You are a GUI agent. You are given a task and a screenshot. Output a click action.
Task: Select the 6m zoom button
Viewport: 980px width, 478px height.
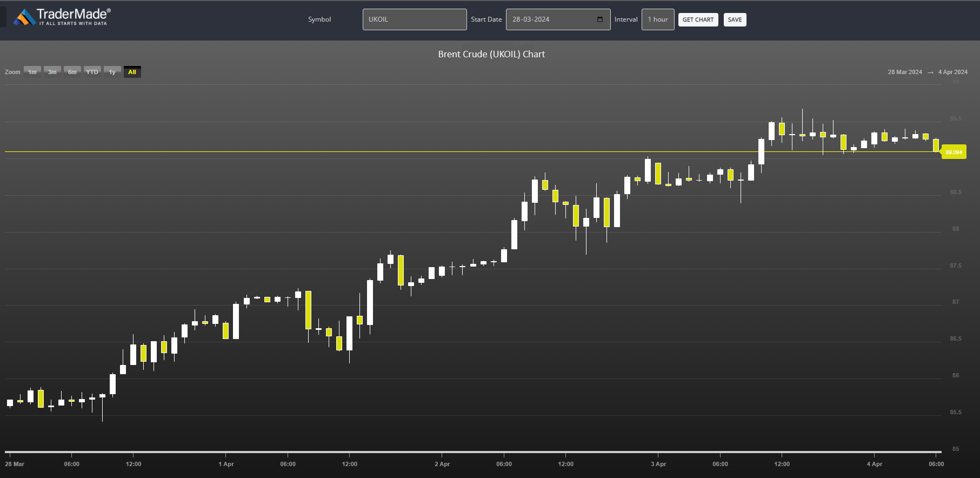(x=72, y=72)
